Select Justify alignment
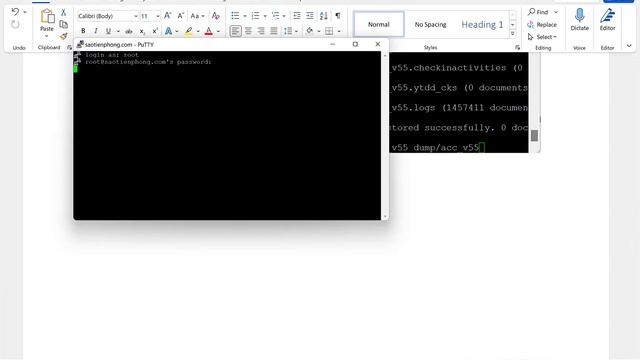 coord(274,31)
